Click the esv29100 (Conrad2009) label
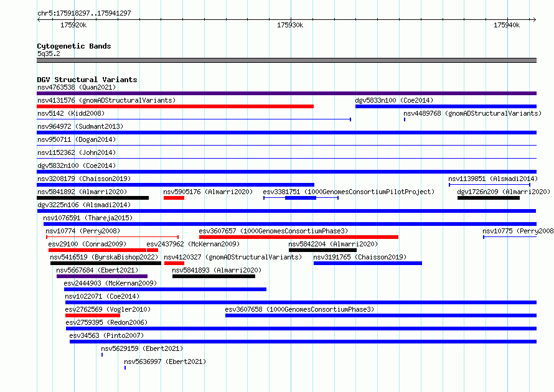Image resolution: width=554 pixels, height=392 pixels. pos(87,244)
